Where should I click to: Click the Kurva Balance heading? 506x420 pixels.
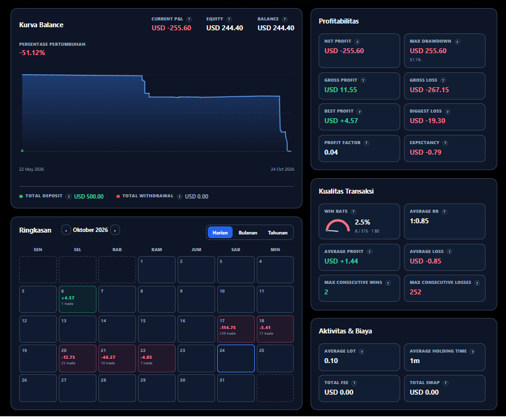pos(41,25)
